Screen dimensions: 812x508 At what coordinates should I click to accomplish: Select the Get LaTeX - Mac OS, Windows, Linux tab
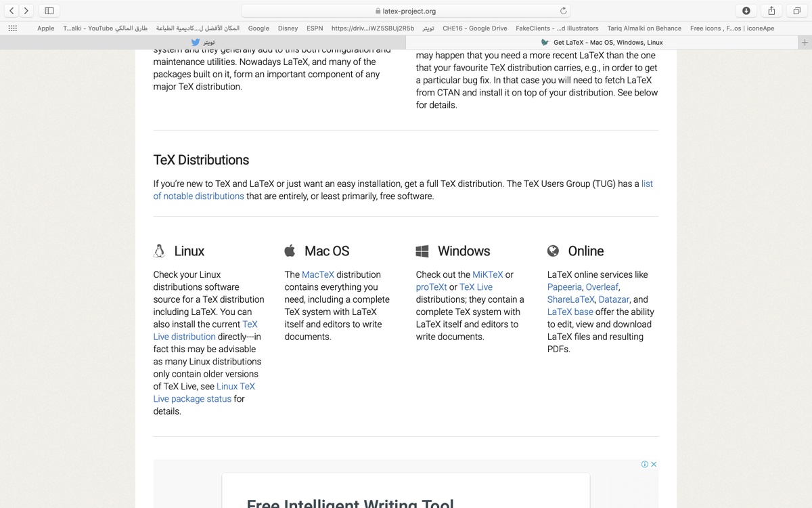coord(602,42)
